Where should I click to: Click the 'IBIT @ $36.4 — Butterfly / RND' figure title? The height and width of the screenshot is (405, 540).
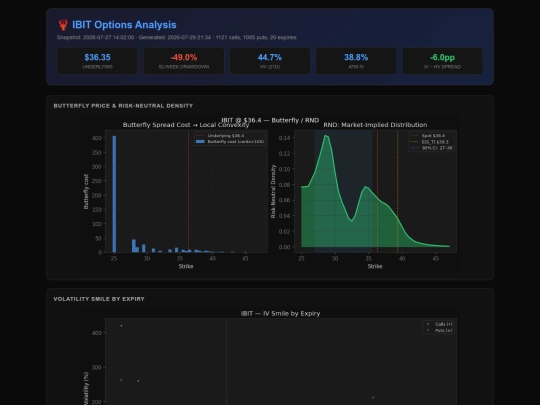tap(270, 120)
